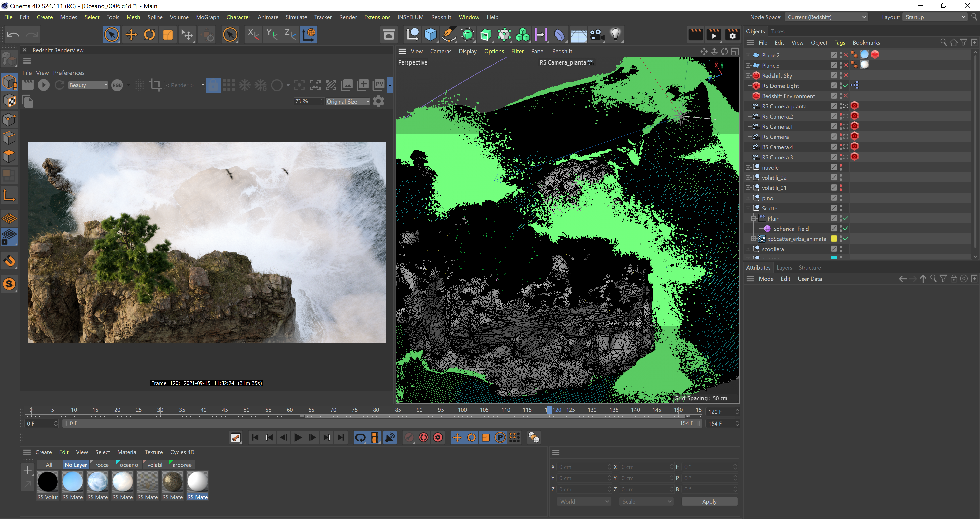980x519 pixels.
Task: Select the Move tool in top toolbar
Action: 131,35
